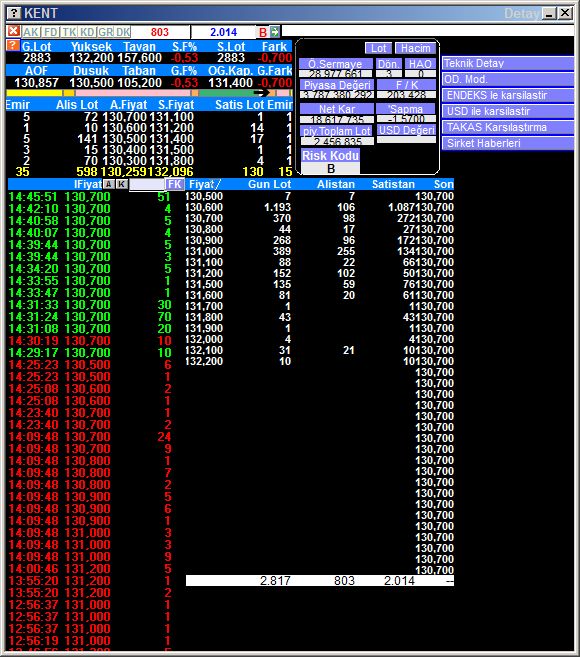580x657 pixels.
Task: Select the FD toolbar button
Action: click(51, 32)
